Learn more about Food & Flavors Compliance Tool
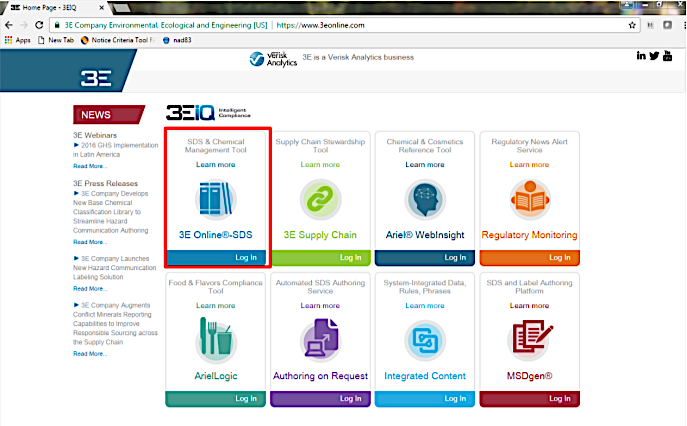 tap(216, 305)
